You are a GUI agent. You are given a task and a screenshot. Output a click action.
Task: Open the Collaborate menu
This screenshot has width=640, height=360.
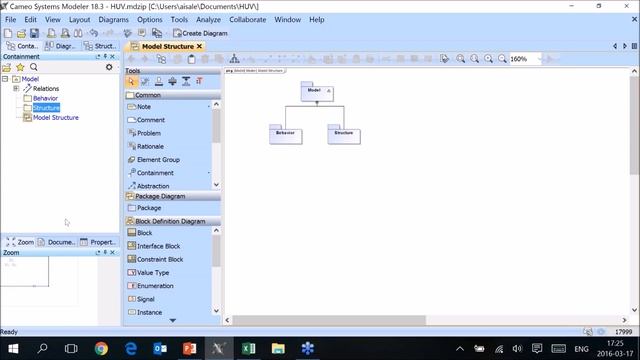[247, 20]
